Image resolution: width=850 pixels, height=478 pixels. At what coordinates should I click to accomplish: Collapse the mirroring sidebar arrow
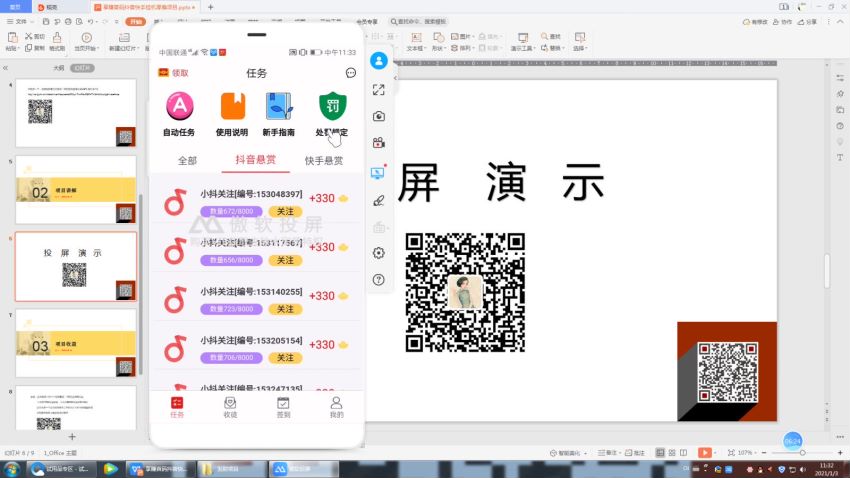395,78
